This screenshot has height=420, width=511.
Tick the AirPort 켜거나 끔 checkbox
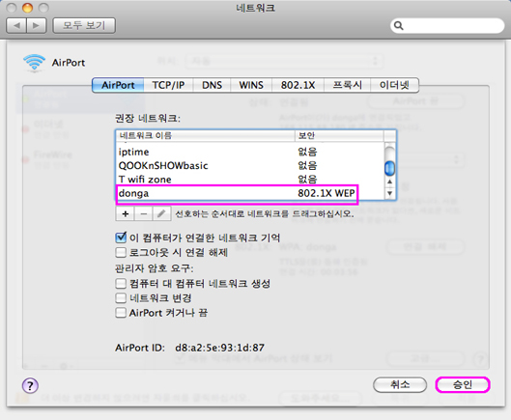[121, 313]
